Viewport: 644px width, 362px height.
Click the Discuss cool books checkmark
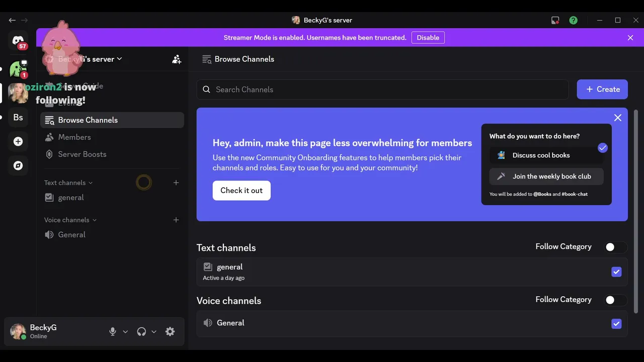coord(603,148)
